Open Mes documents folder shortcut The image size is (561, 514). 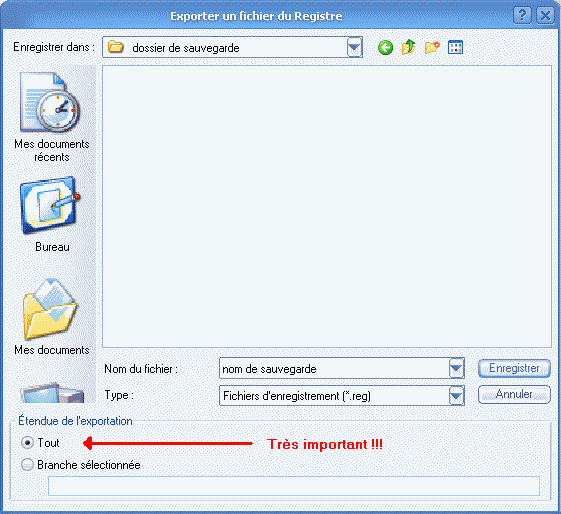pos(52,317)
